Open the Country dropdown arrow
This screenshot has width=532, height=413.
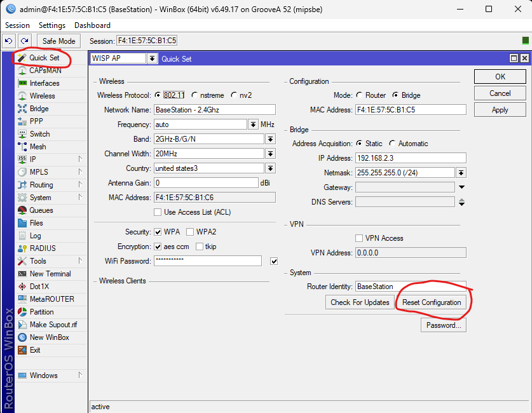pyautogui.click(x=270, y=168)
